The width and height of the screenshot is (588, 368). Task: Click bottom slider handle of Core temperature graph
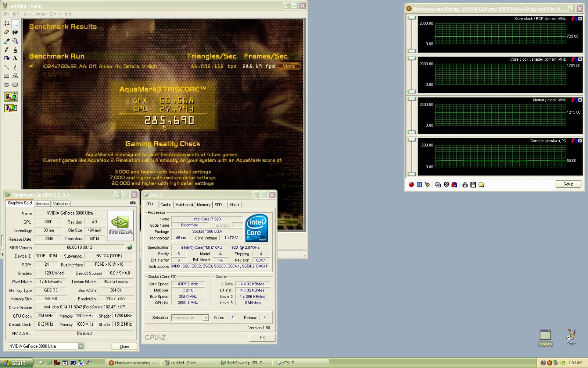click(412, 174)
